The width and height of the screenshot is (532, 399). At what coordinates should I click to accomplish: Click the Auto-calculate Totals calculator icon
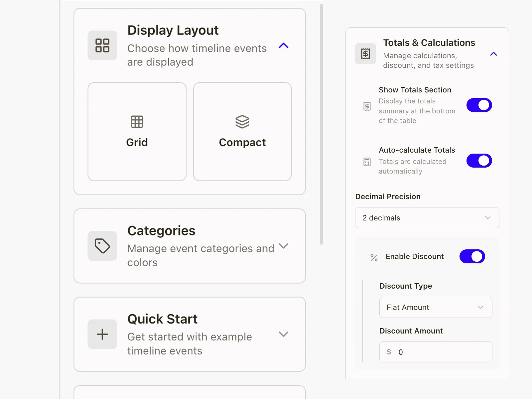pos(367,162)
